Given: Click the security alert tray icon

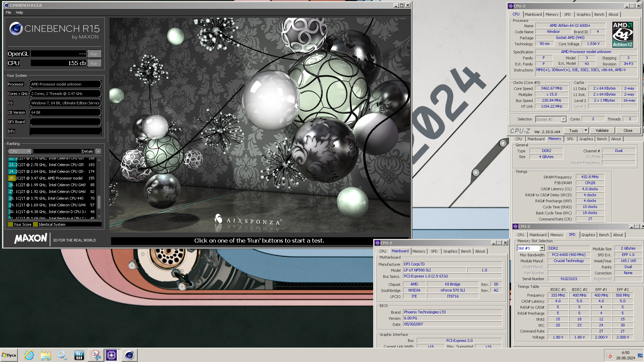Looking at the screenshot, I should click(609, 356).
